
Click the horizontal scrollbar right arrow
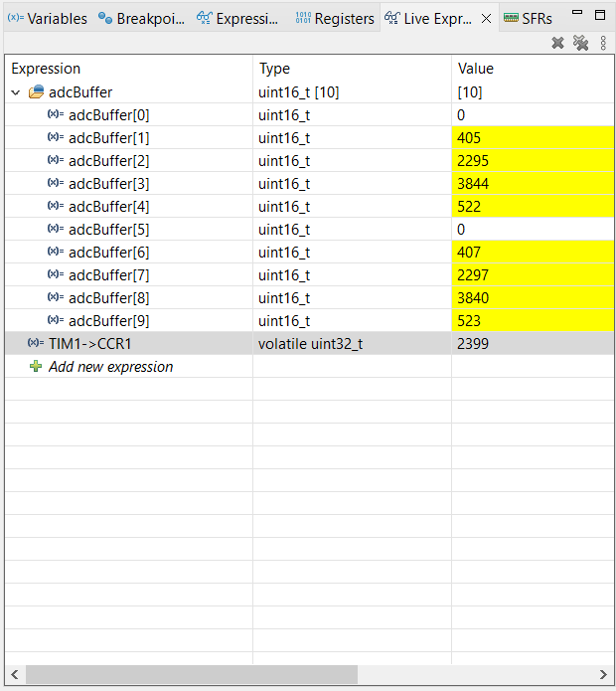(603, 674)
